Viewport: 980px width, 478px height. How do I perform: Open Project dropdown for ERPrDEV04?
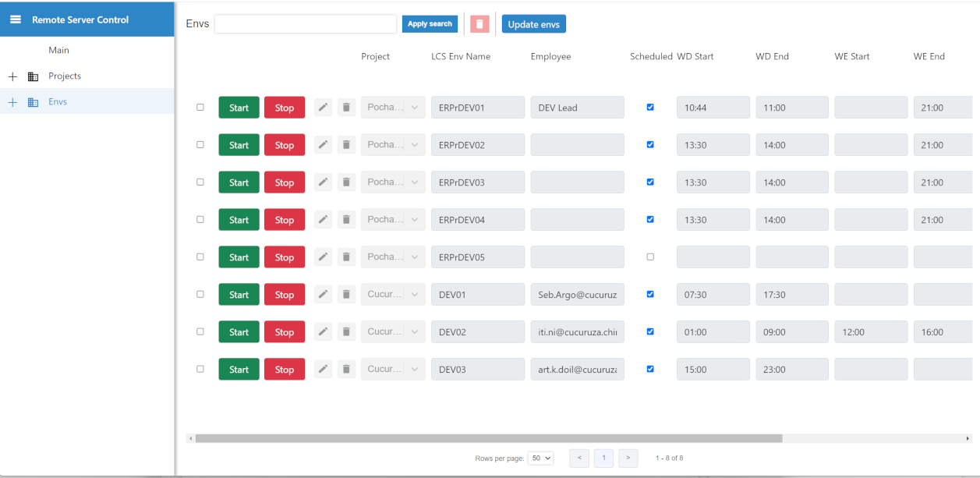pos(393,220)
